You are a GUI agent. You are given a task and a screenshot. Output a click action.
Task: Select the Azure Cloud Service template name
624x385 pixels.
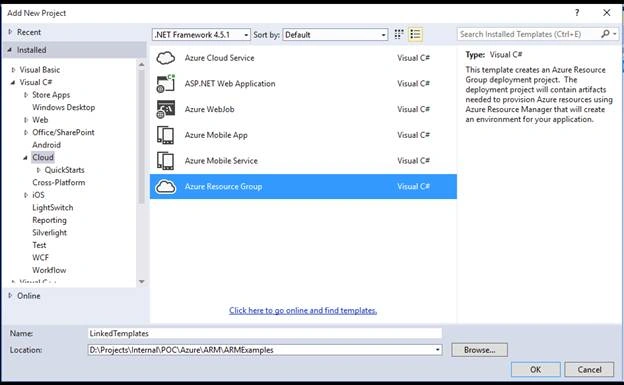click(x=219, y=58)
